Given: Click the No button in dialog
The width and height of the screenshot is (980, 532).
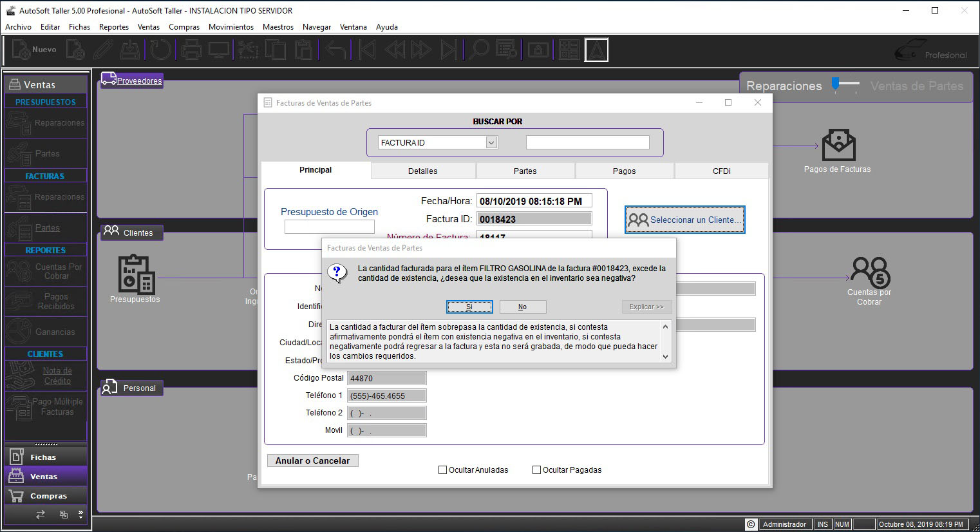Looking at the screenshot, I should [x=523, y=307].
